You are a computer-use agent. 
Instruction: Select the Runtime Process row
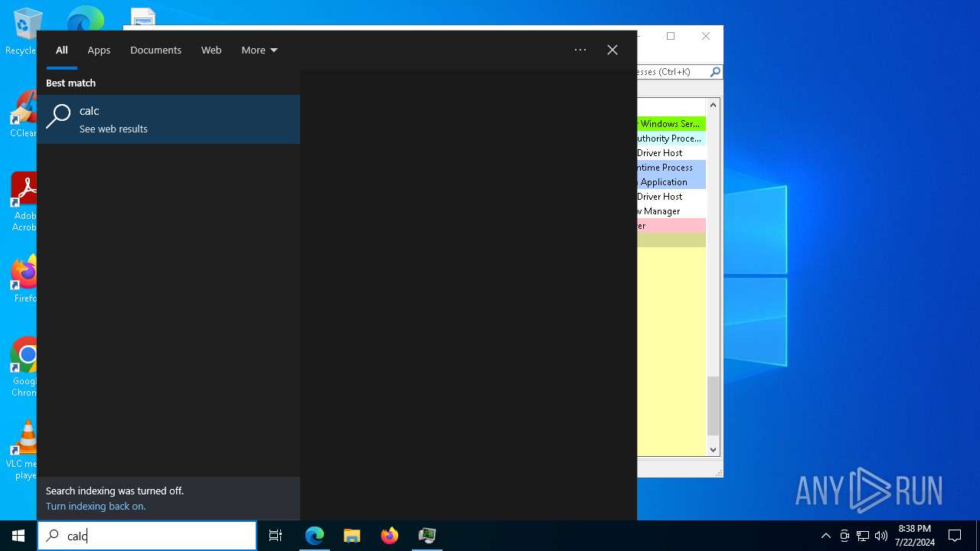pyautogui.click(x=671, y=167)
